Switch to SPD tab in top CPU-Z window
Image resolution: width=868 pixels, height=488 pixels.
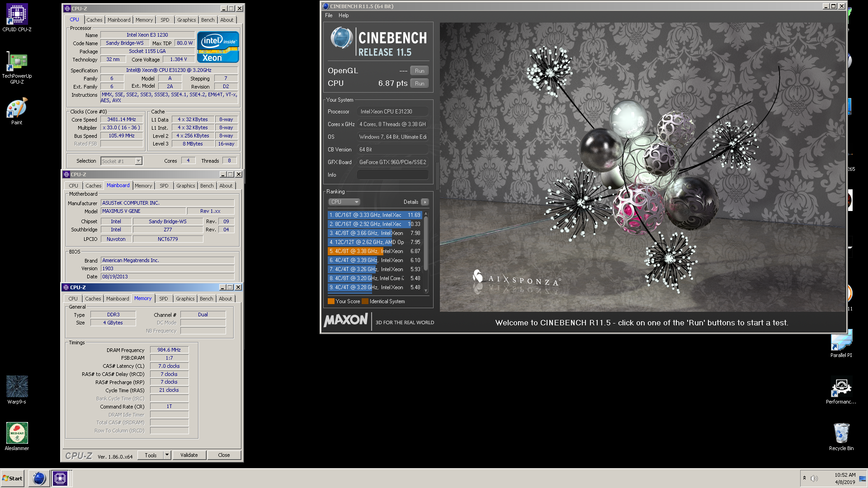coord(165,20)
